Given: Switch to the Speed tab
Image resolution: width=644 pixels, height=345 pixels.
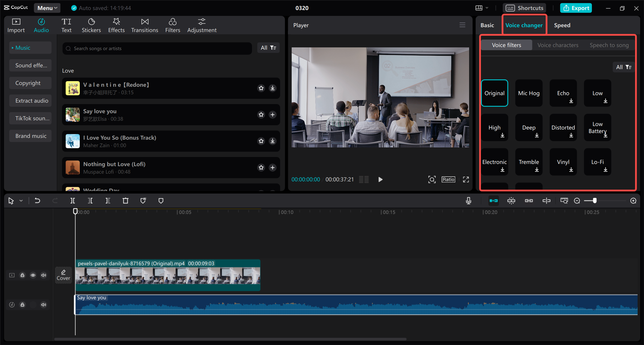Looking at the screenshot, I should tap(562, 25).
